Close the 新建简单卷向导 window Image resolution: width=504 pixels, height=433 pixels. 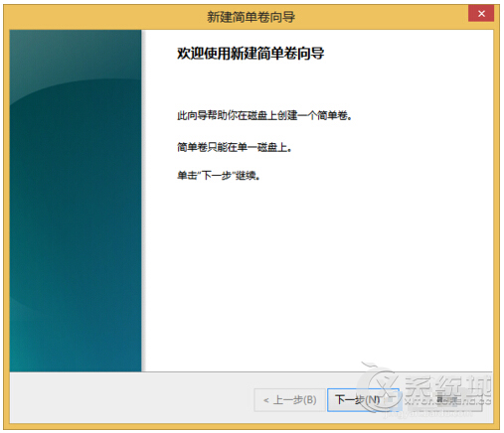(x=481, y=14)
